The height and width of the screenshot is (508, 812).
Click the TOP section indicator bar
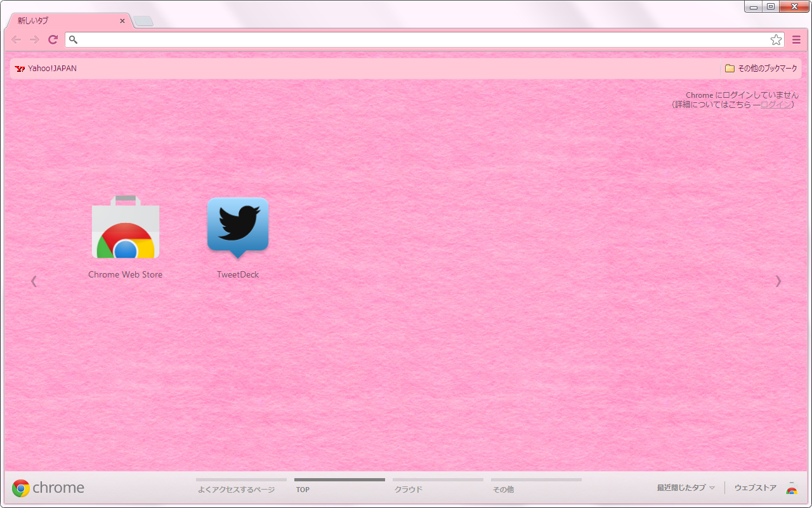click(x=339, y=480)
